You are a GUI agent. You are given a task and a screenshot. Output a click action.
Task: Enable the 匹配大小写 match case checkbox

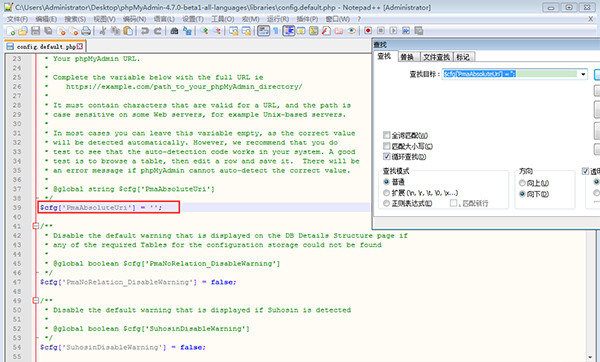pos(387,146)
